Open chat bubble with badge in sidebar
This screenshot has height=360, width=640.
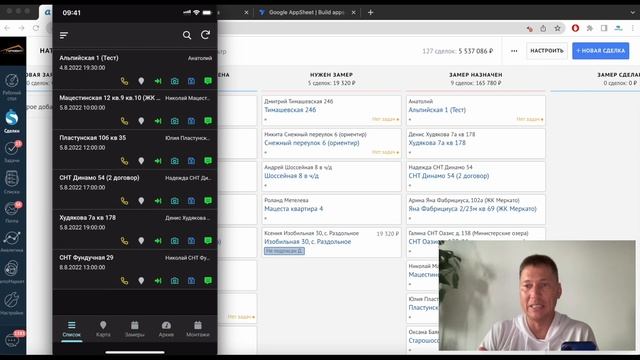tap(12, 340)
